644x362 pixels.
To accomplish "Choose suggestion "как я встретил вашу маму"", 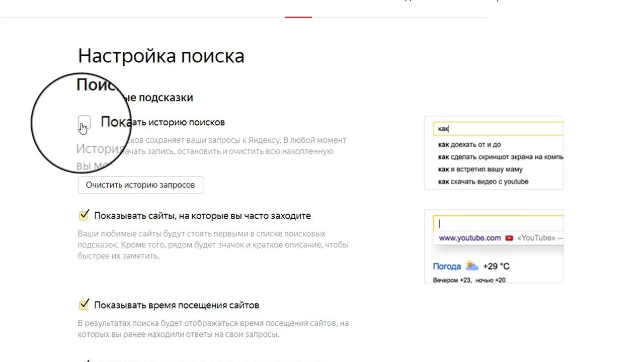I will tap(480, 169).
